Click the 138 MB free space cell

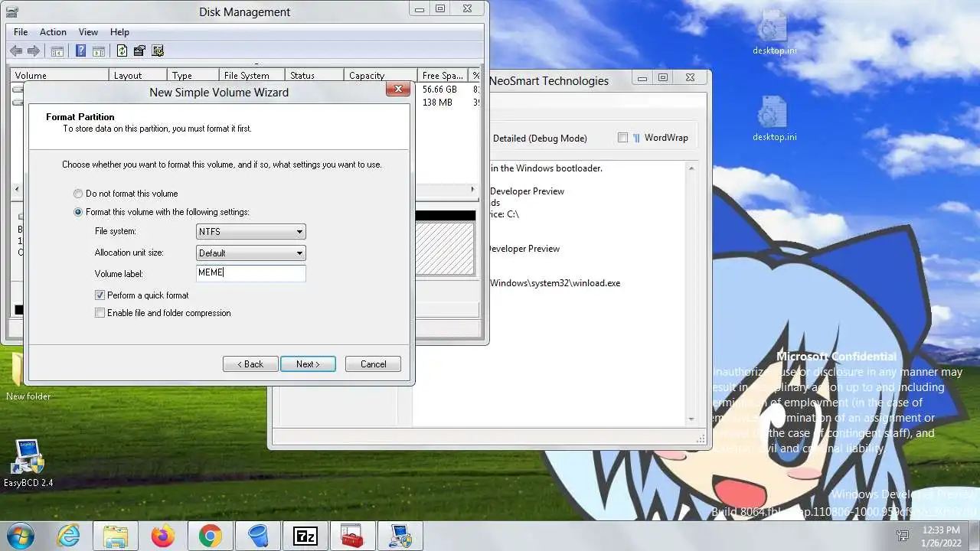(x=437, y=102)
